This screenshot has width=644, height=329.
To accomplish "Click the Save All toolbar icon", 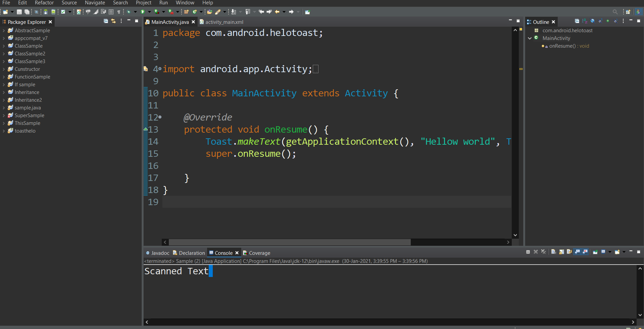I will click(x=27, y=12).
